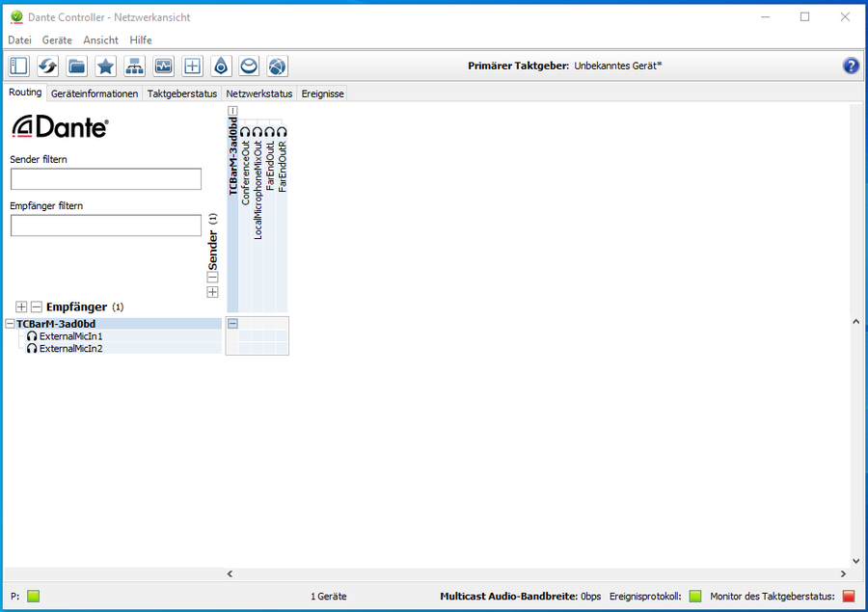
Task: Open the Ansicht menu
Action: click(100, 40)
